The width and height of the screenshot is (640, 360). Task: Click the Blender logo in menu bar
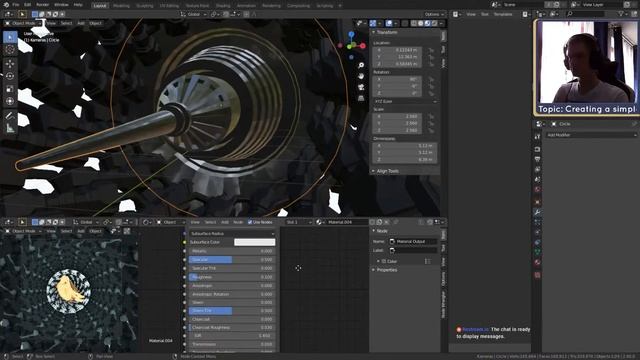[x=6, y=5]
